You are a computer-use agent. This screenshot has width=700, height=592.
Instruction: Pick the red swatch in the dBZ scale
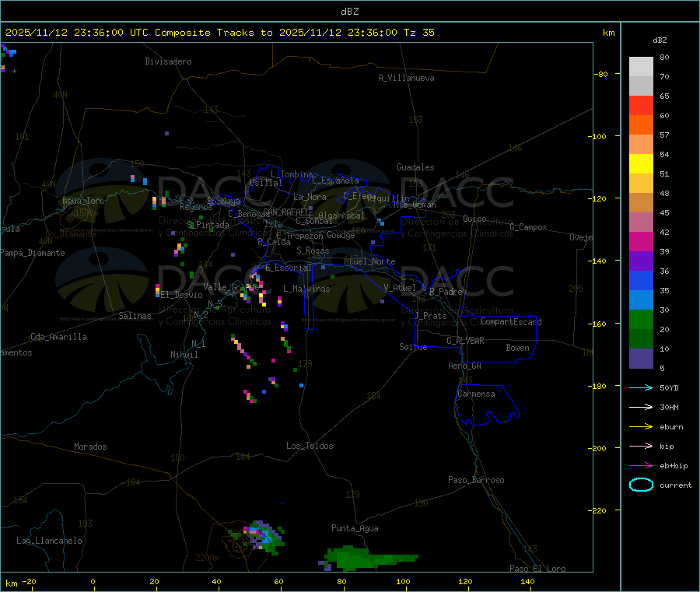tap(641, 105)
